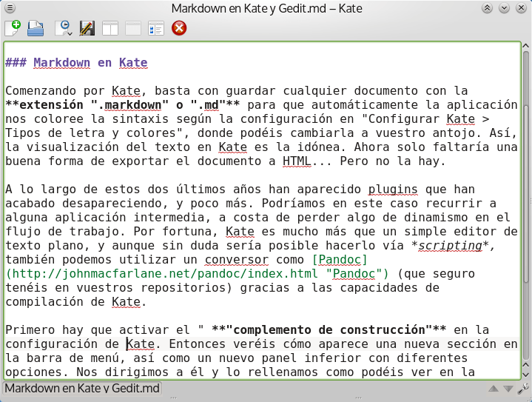The image size is (532, 402).
Task: Toggle the documents list sidebar icon
Action: 156,29
